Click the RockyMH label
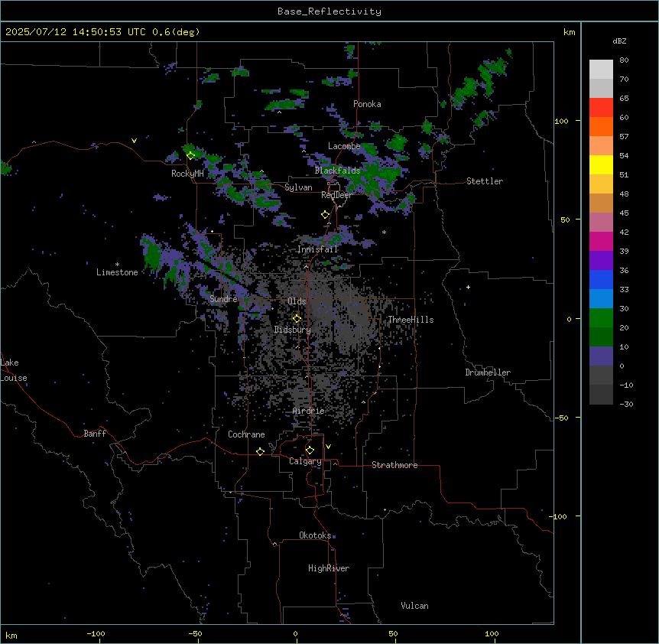The image size is (659, 644). pos(187,174)
